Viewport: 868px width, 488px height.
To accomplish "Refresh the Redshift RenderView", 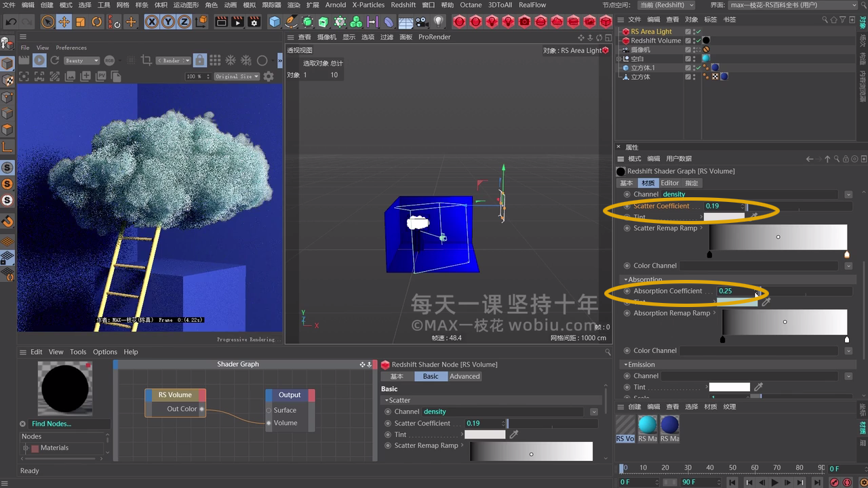I will click(56, 60).
